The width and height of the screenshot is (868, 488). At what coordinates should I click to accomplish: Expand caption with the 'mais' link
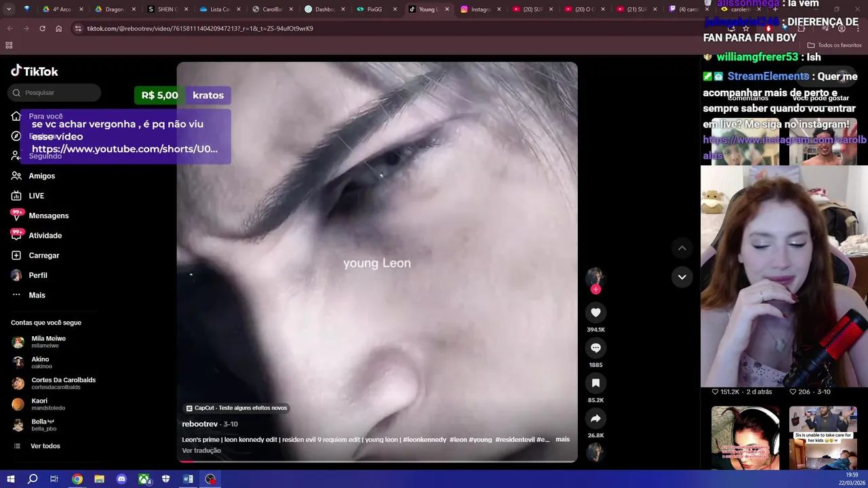pos(563,439)
